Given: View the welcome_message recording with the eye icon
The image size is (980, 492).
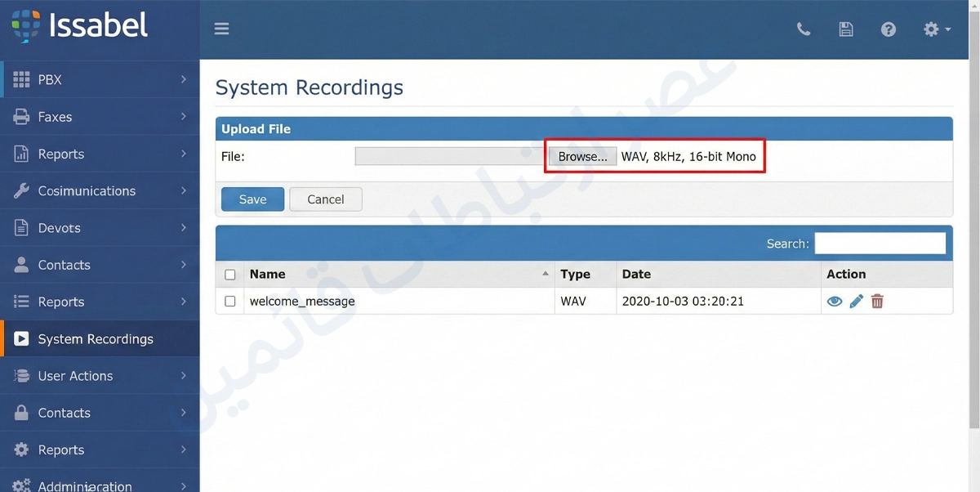Looking at the screenshot, I should pyautogui.click(x=834, y=301).
